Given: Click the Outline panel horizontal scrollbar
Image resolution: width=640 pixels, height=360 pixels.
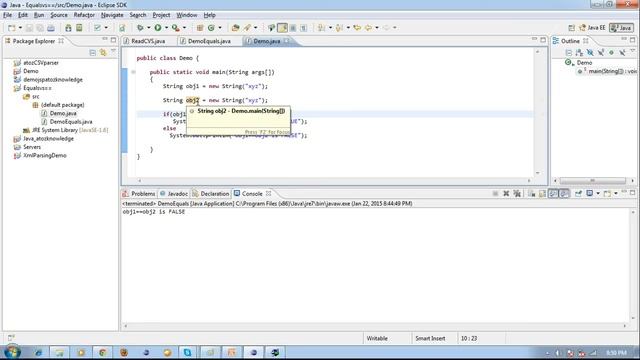Looking at the screenshot, I should [x=593, y=180].
